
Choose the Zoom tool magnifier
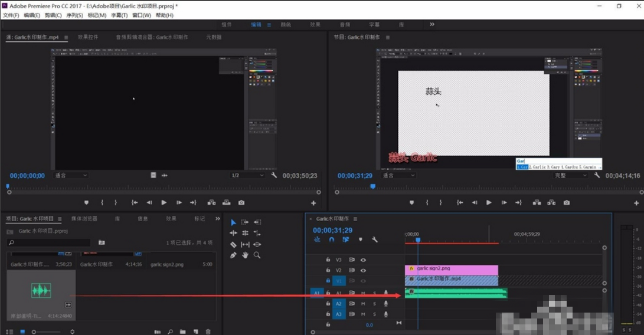[x=257, y=255]
